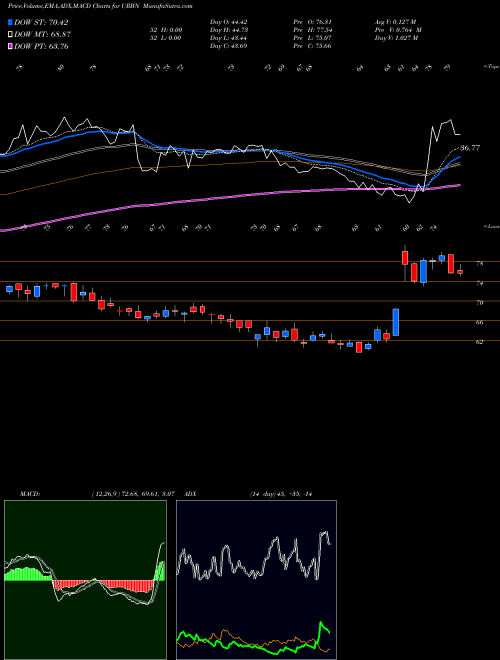
Task: Click inside the green MACD histogram chart
Action: [x=85, y=580]
